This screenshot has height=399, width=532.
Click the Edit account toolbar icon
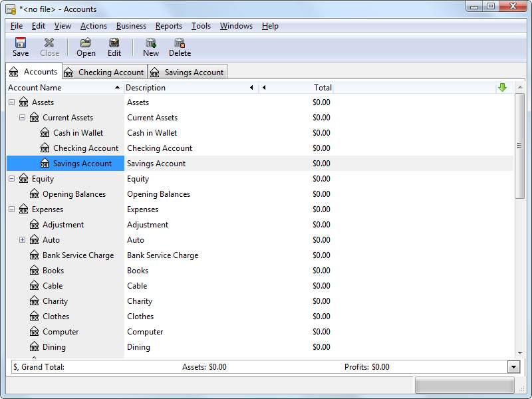[114, 43]
